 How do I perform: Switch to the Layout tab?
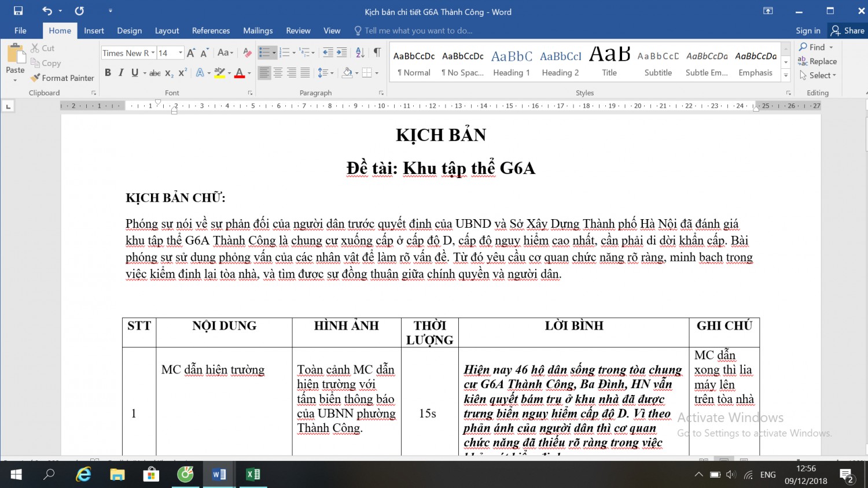(x=167, y=31)
